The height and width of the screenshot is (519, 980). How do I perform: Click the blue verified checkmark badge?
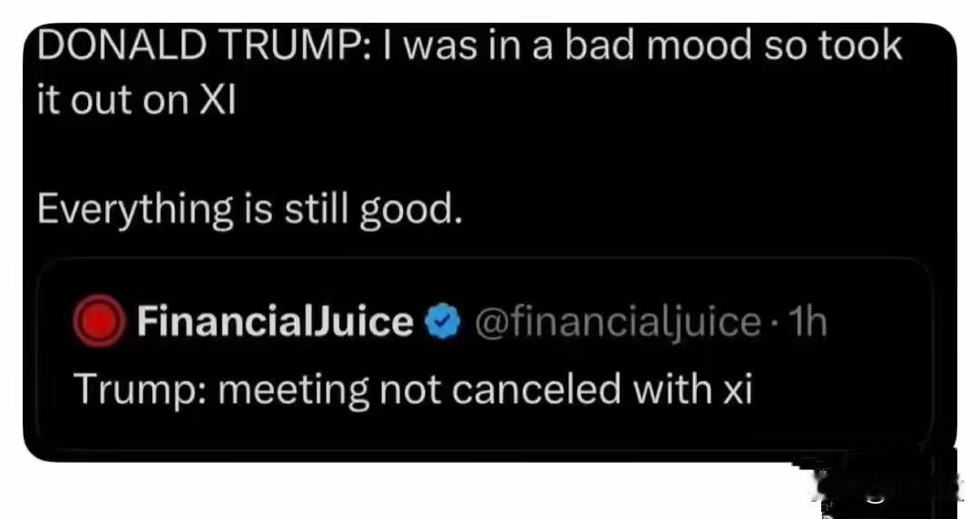coord(442,321)
